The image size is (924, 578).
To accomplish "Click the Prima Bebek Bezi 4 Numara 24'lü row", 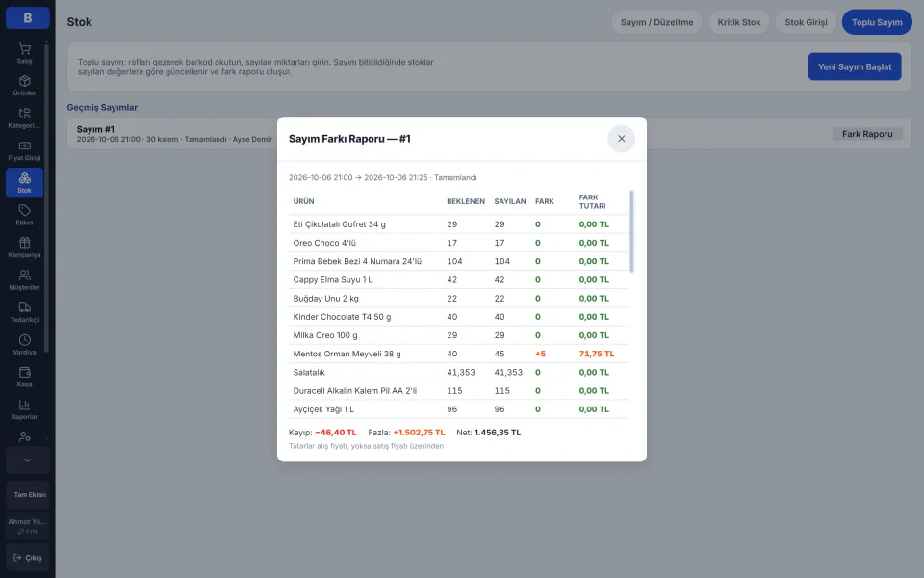I will pyautogui.click(x=458, y=261).
